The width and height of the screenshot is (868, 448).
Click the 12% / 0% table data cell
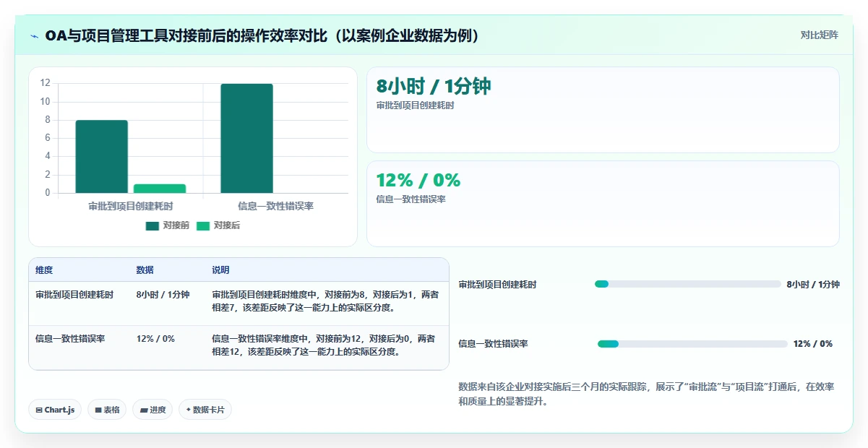click(x=155, y=339)
